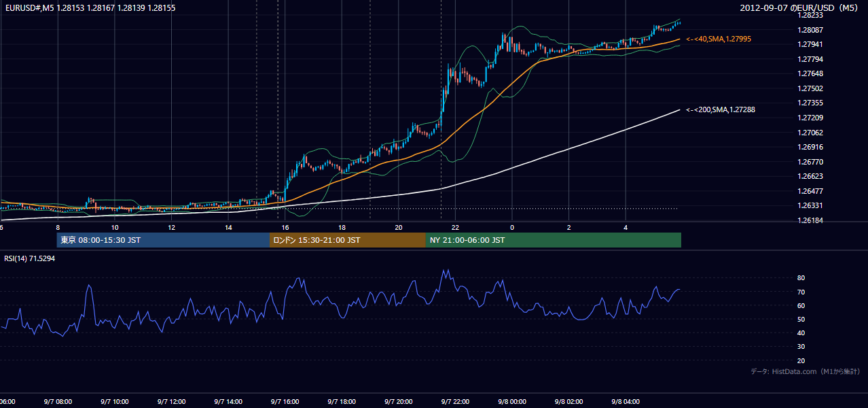
Task: Click price axis value 1.27941
Action: 811,44
